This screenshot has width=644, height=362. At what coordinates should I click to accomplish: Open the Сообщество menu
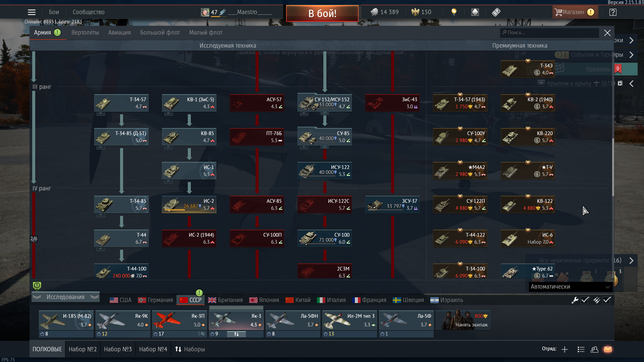point(89,12)
